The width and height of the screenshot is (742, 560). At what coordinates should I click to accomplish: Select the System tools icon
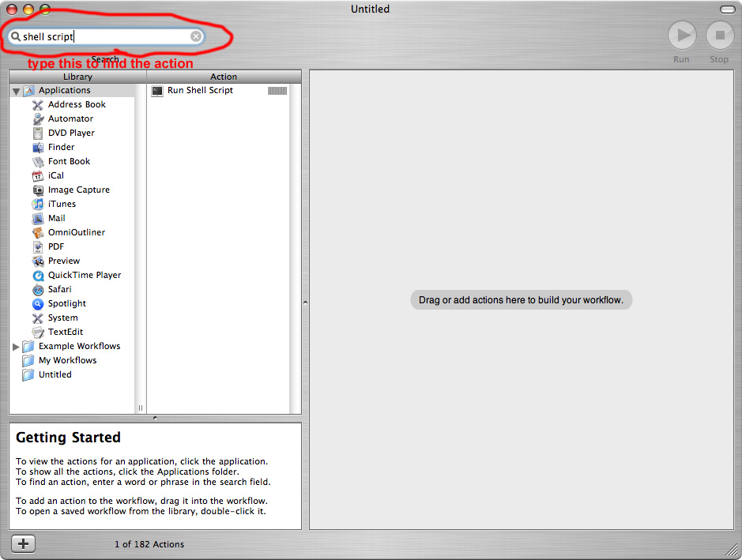tap(38, 318)
